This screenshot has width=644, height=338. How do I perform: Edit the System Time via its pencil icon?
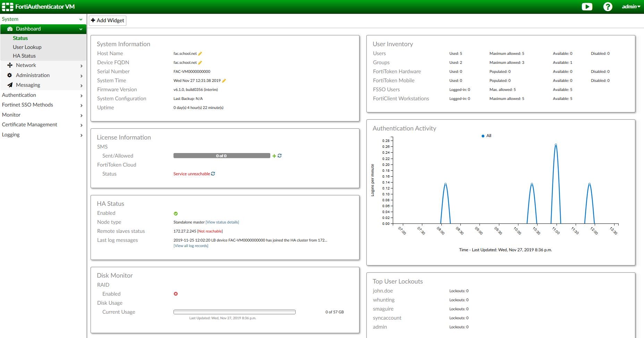point(224,80)
